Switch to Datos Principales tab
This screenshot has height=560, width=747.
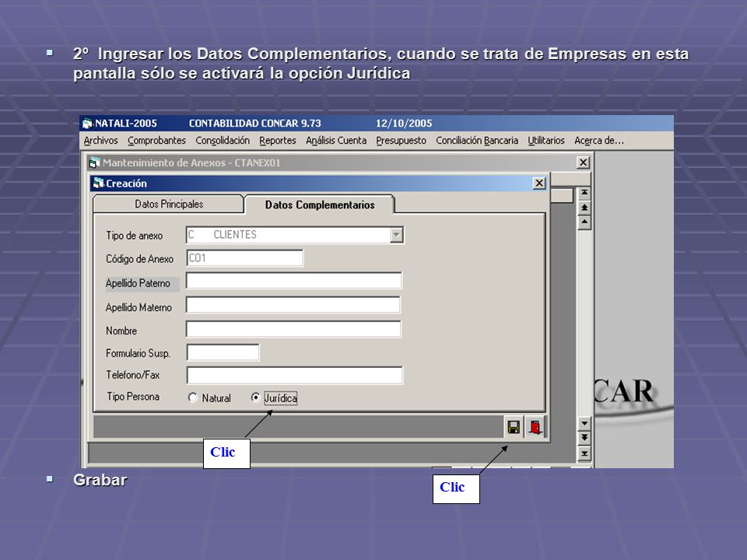[169, 204]
